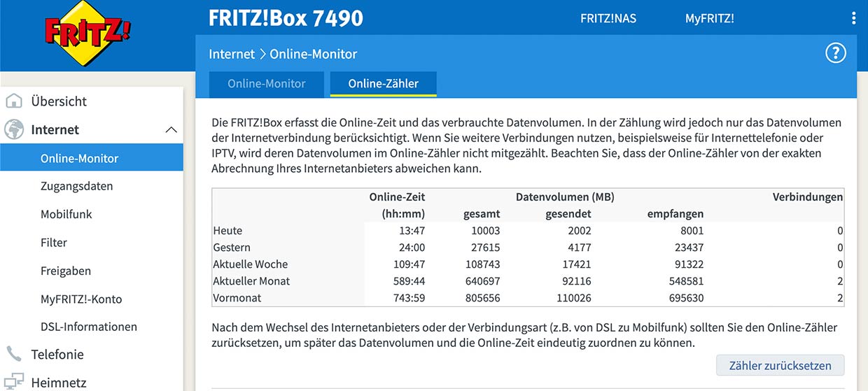Click Internet in the breadcrumb

click(x=232, y=54)
